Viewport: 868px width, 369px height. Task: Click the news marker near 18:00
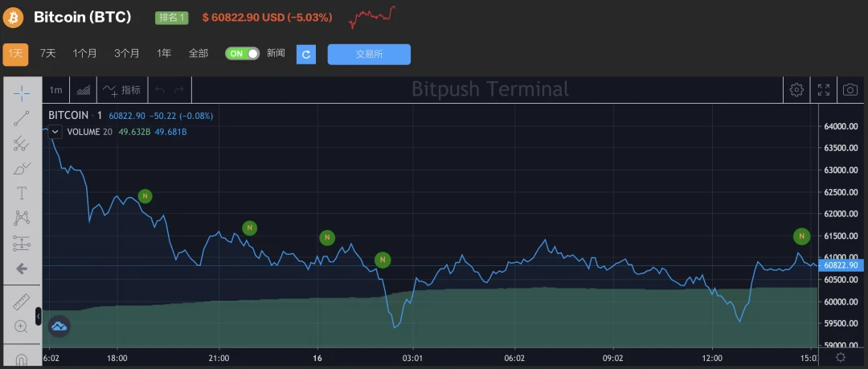(x=145, y=196)
